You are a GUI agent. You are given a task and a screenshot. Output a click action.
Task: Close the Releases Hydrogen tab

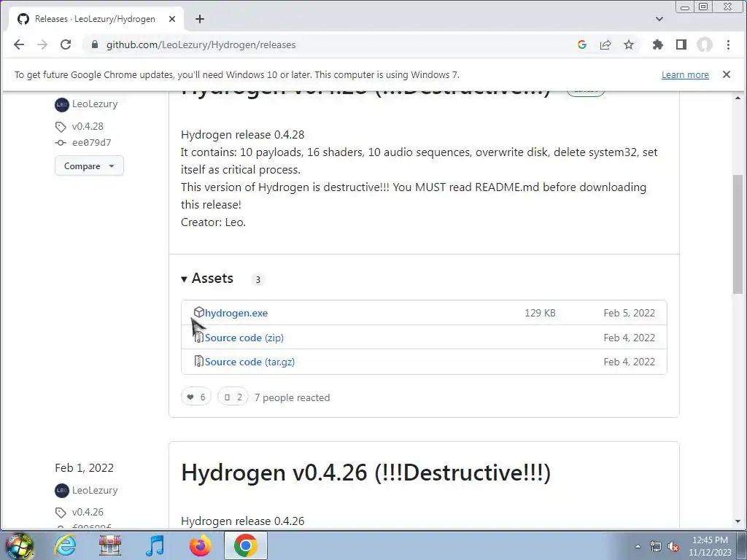[172, 19]
